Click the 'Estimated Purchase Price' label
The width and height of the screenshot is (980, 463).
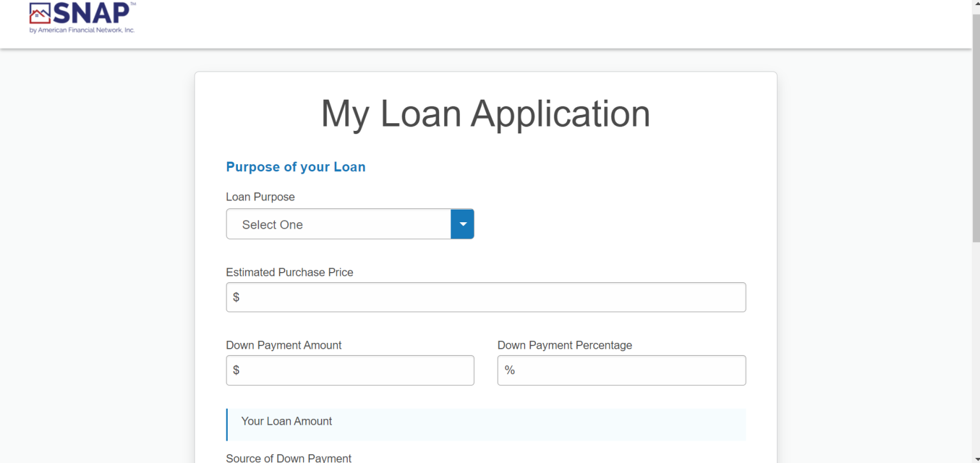(290, 273)
